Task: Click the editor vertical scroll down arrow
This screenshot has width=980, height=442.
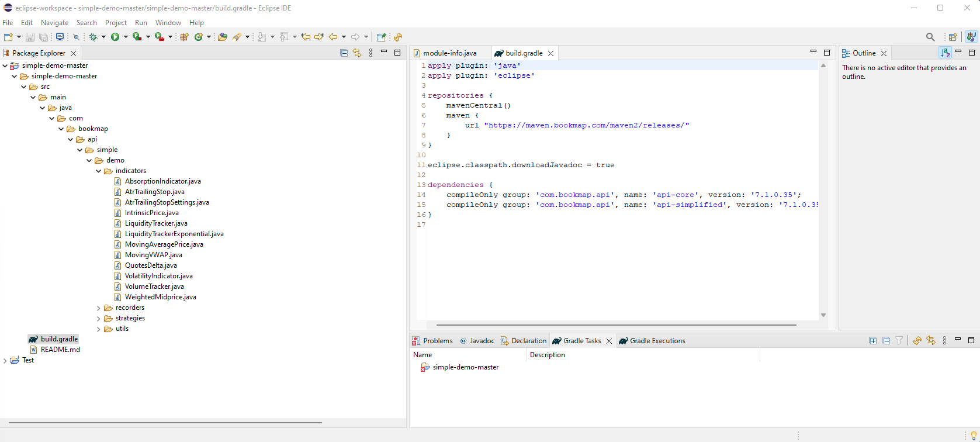Action: pos(823,315)
